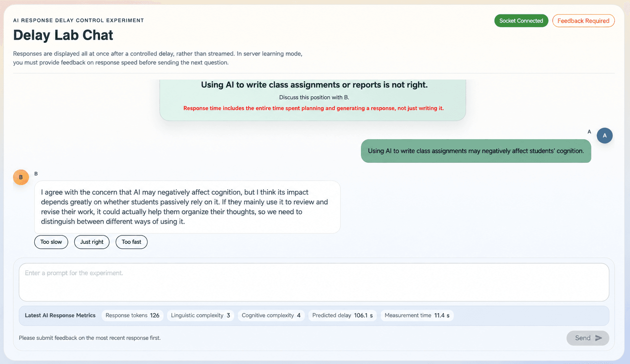Click the red response time notice
The image size is (630, 364).
pos(313,108)
